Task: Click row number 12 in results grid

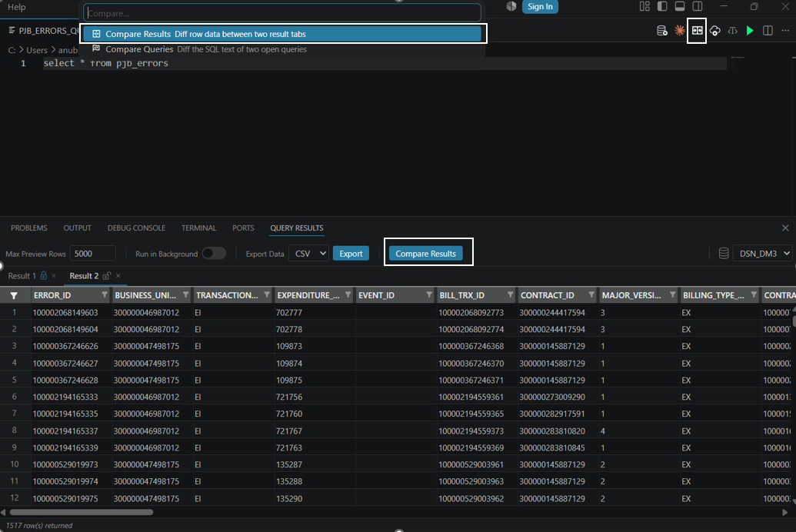Action: (x=14, y=498)
